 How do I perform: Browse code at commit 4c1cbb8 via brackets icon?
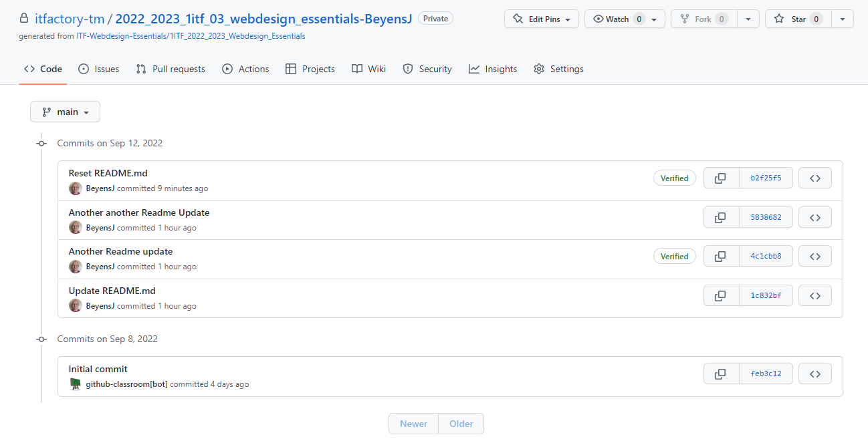[815, 256]
